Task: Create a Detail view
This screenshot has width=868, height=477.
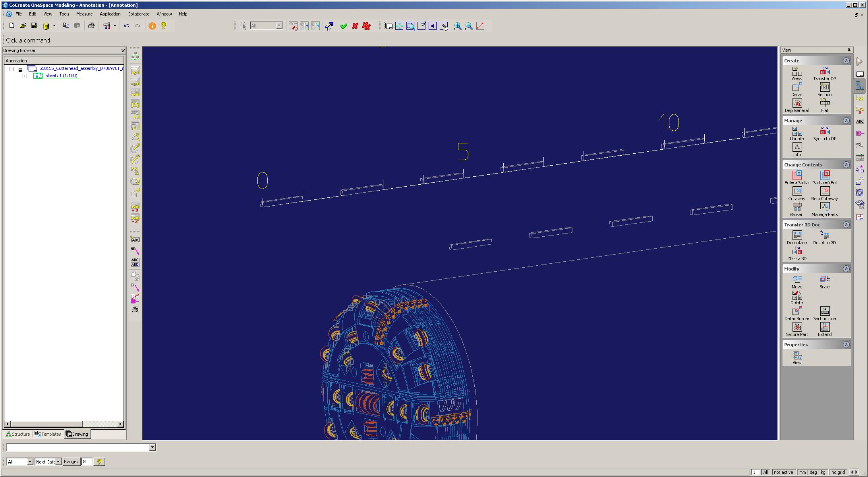Action: (797, 90)
